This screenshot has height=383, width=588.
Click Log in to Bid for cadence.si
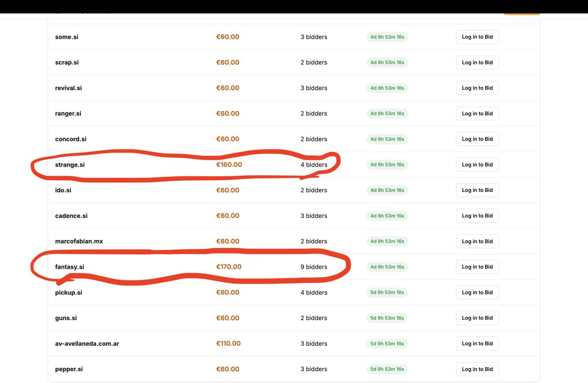pos(477,216)
